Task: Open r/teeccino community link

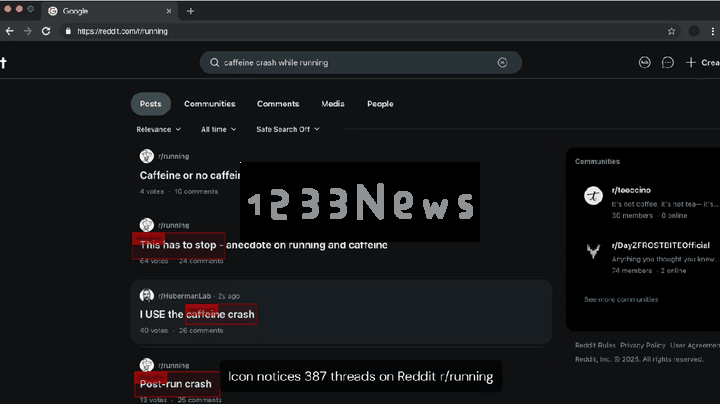Action: [x=631, y=190]
